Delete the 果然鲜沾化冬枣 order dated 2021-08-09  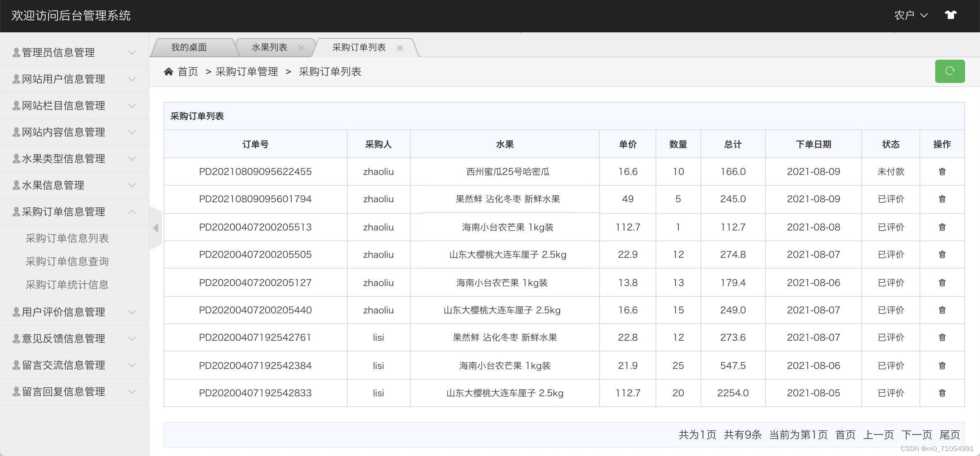coord(942,199)
